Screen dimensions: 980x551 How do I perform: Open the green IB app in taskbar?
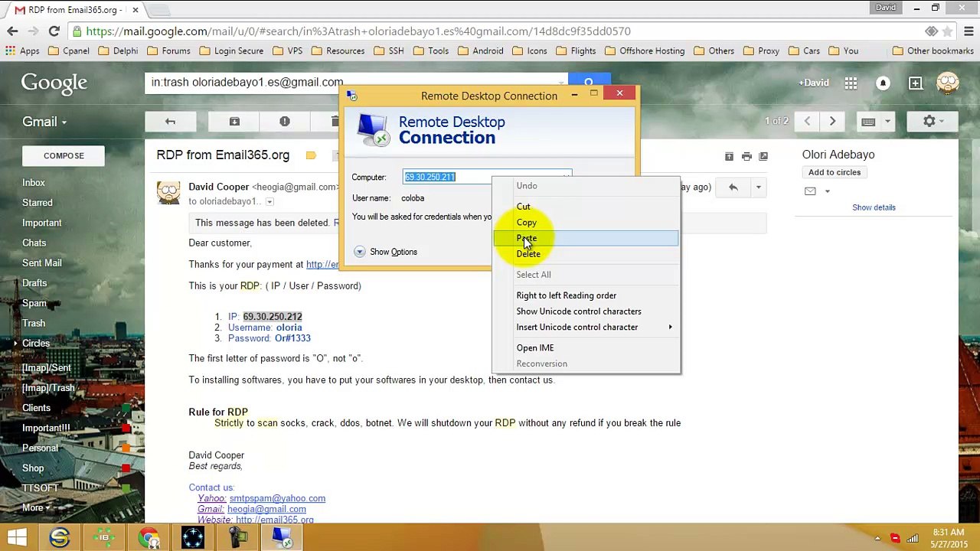point(103,537)
